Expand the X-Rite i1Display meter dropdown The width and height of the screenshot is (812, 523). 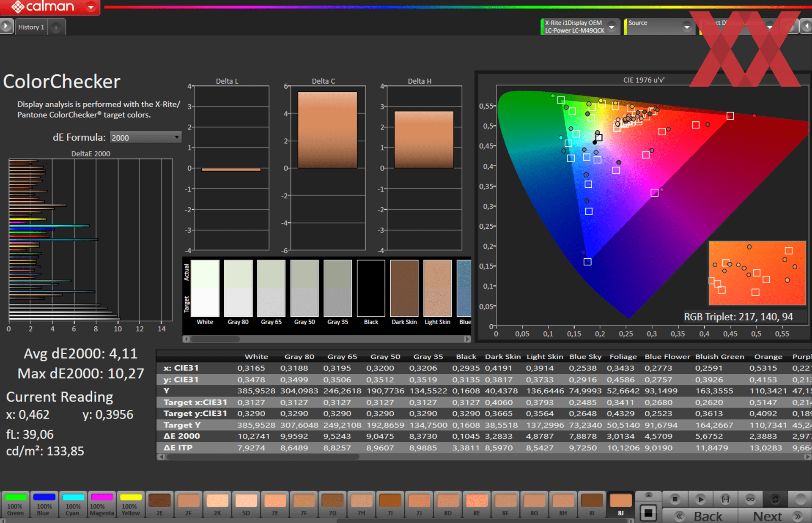point(612,27)
